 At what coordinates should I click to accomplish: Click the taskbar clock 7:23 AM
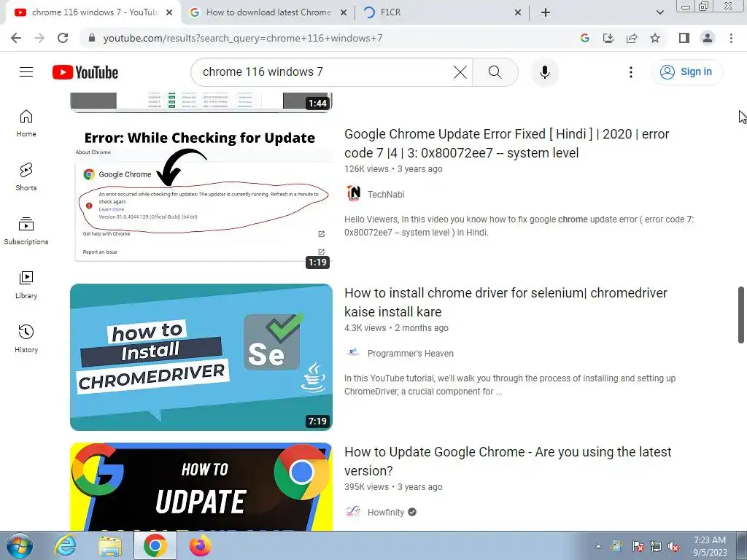710,545
